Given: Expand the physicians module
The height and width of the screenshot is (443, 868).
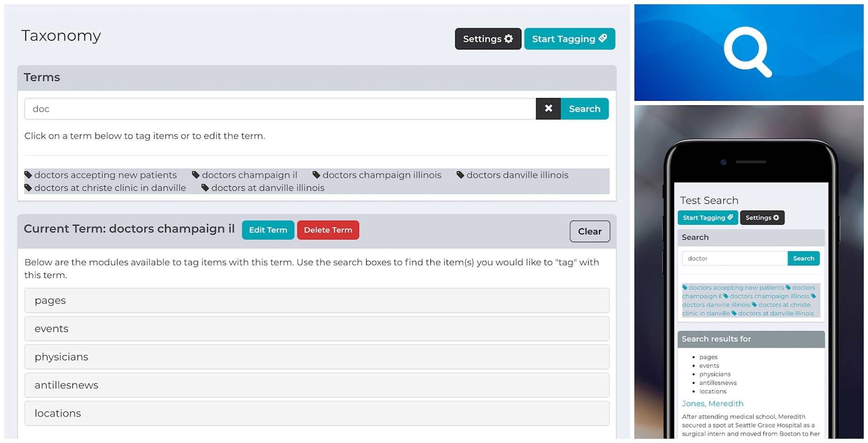Looking at the screenshot, I should [317, 357].
